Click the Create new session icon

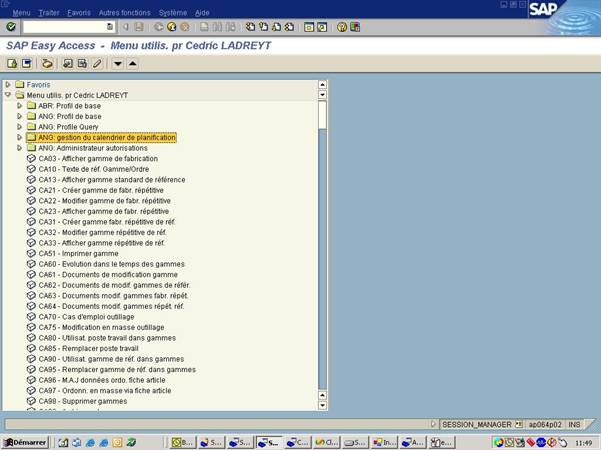(309, 27)
